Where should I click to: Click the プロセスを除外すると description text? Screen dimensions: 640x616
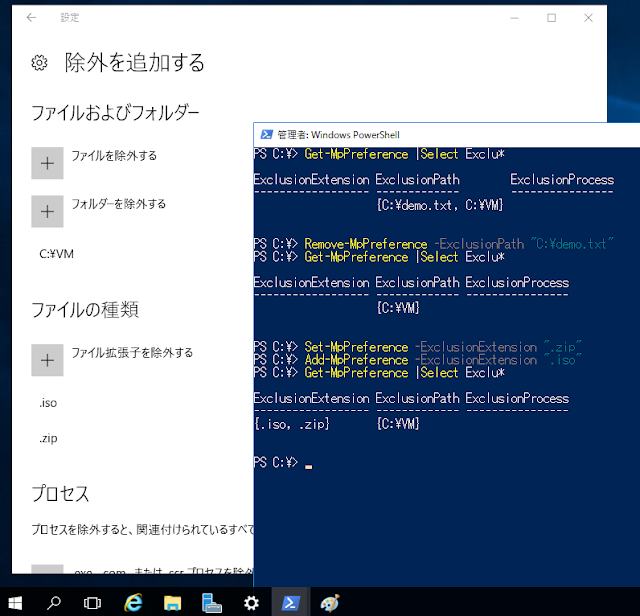pyautogui.click(x=142, y=529)
